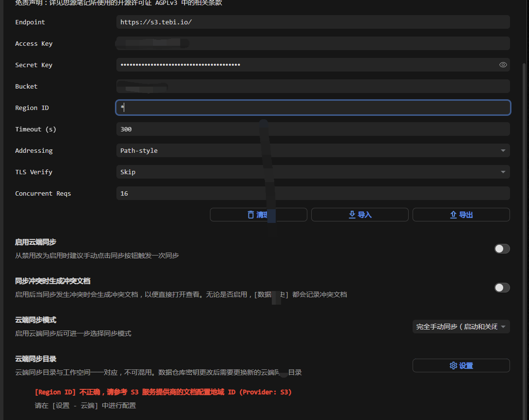
Task: Toggle 启用云端同步 switch
Action: coord(502,249)
